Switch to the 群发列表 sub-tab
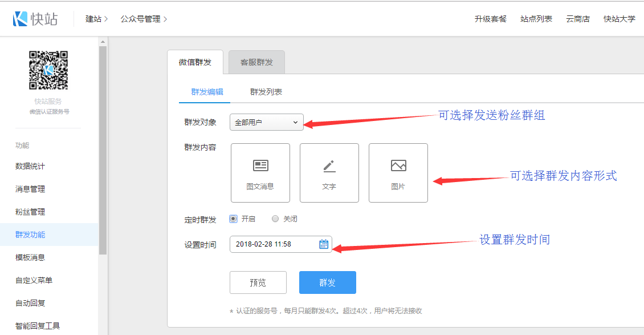Image resolution: width=644 pixels, height=335 pixels. tap(266, 92)
